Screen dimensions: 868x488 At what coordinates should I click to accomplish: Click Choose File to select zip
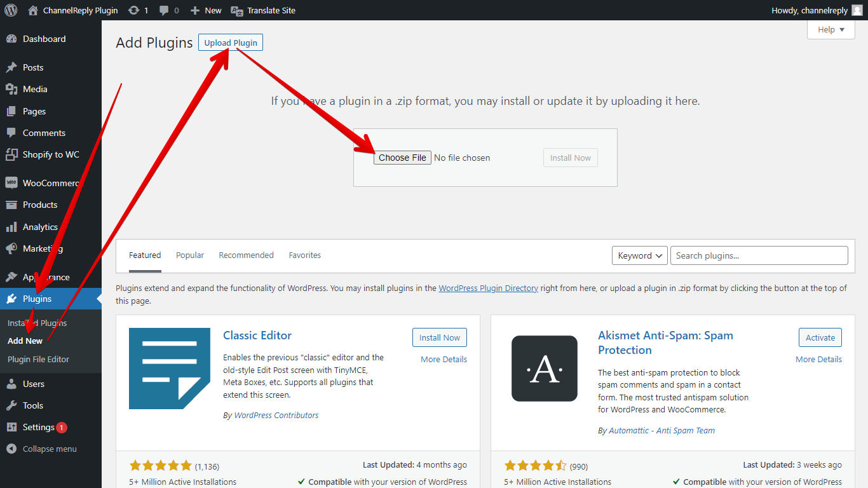pyautogui.click(x=402, y=158)
